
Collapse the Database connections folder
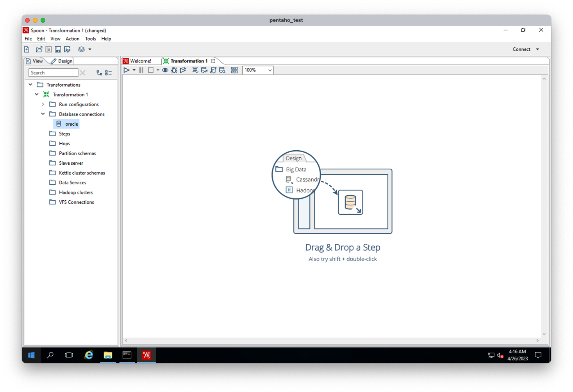[43, 114]
